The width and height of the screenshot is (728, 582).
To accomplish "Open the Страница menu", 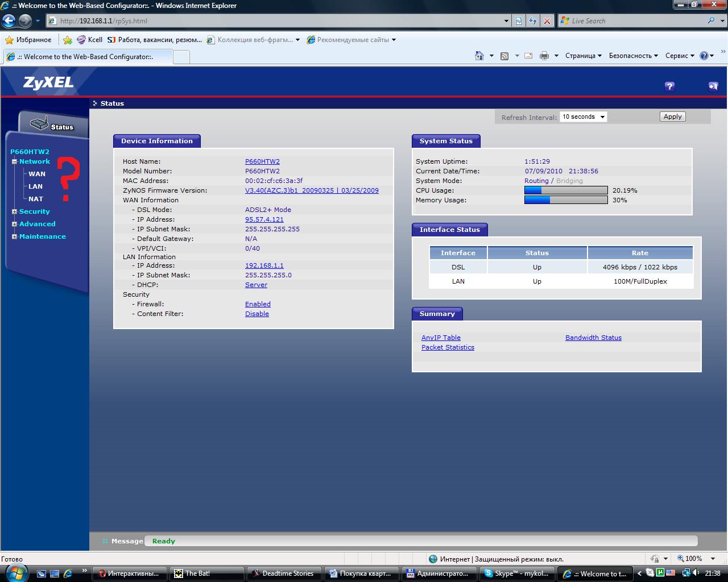I will click(x=583, y=56).
